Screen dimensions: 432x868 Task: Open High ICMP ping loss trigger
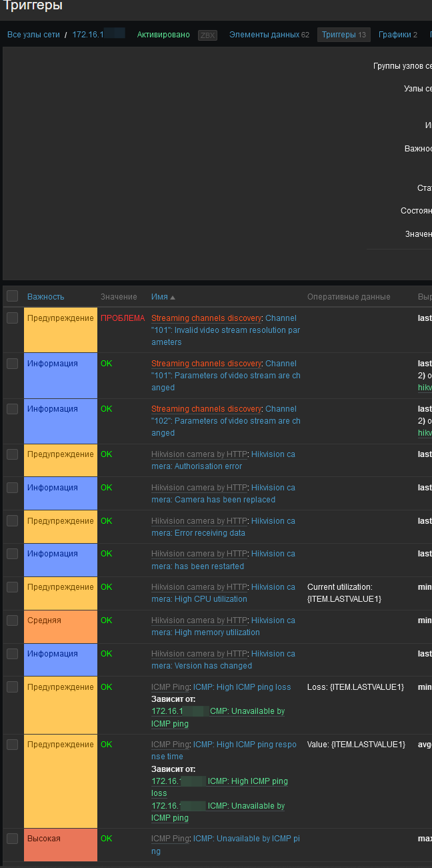point(243,687)
